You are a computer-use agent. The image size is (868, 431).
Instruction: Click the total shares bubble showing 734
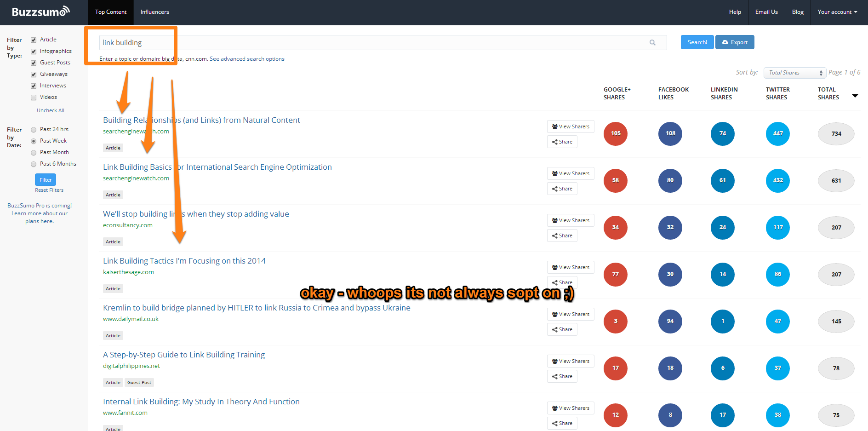[836, 134]
